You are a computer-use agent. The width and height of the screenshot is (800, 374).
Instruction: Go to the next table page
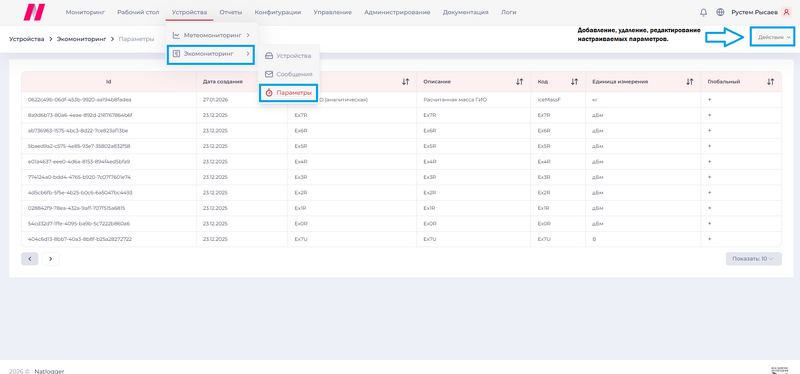point(51,259)
